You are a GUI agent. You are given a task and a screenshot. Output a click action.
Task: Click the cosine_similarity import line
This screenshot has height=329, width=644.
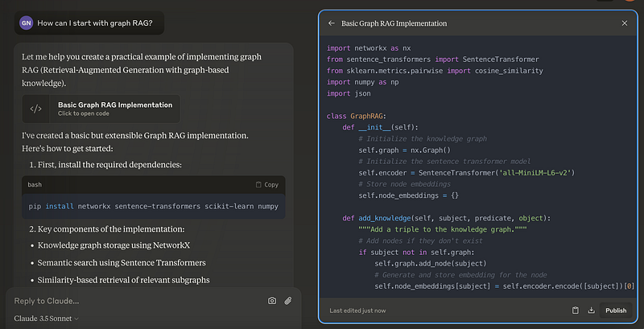(x=435, y=71)
